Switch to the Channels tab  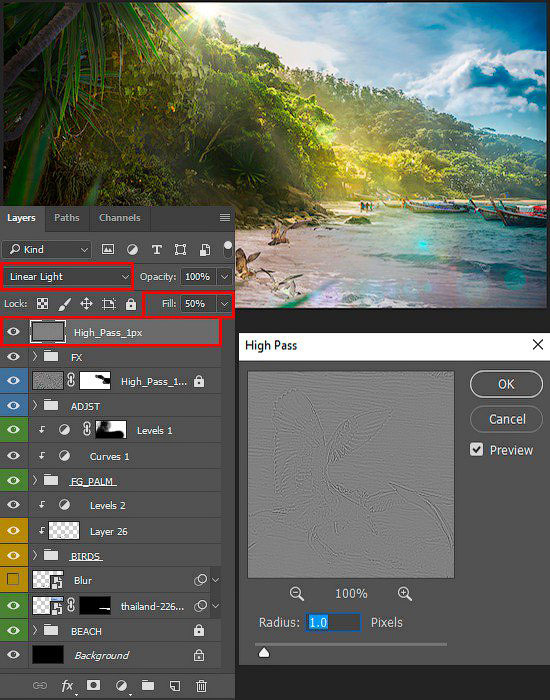click(120, 218)
